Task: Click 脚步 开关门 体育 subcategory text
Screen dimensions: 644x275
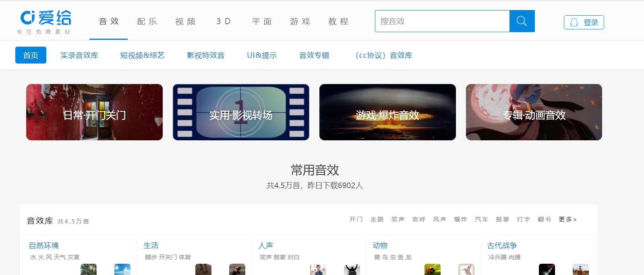Action: click(x=168, y=257)
